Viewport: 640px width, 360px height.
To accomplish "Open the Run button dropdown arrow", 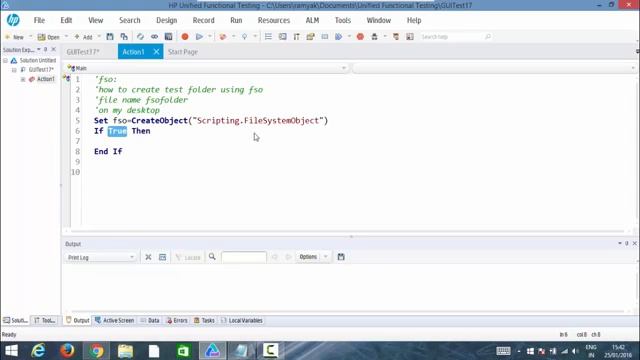I will pos(210,37).
